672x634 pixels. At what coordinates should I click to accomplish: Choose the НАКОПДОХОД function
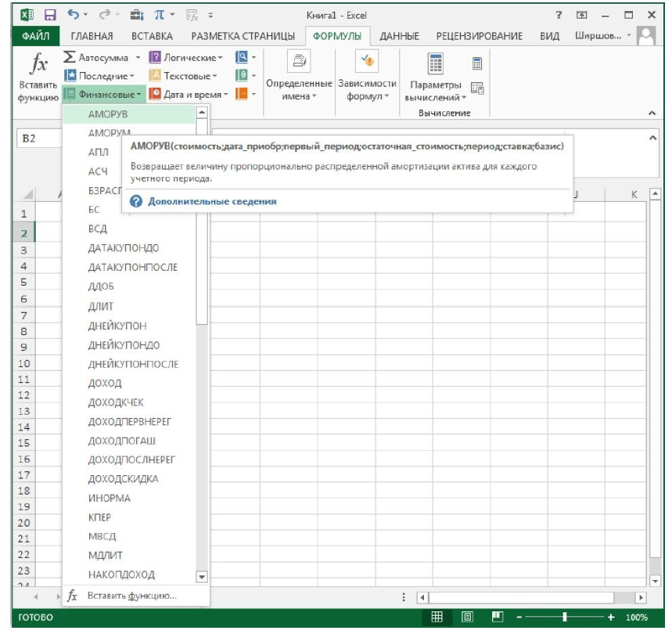[x=128, y=575]
